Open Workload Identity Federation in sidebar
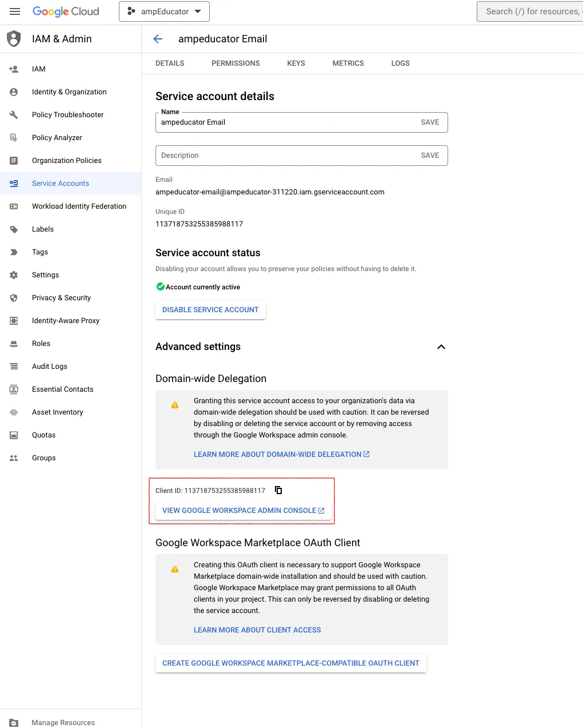The image size is (583, 728). click(70, 206)
